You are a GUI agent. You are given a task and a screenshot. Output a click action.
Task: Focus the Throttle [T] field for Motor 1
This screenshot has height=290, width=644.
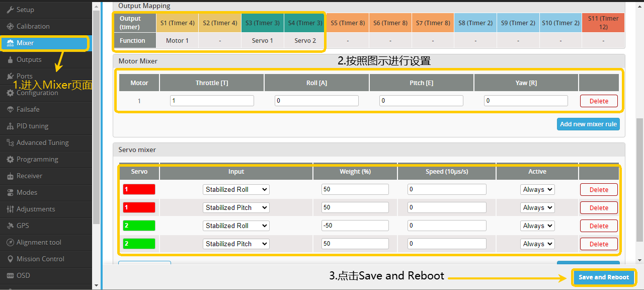pyautogui.click(x=212, y=101)
